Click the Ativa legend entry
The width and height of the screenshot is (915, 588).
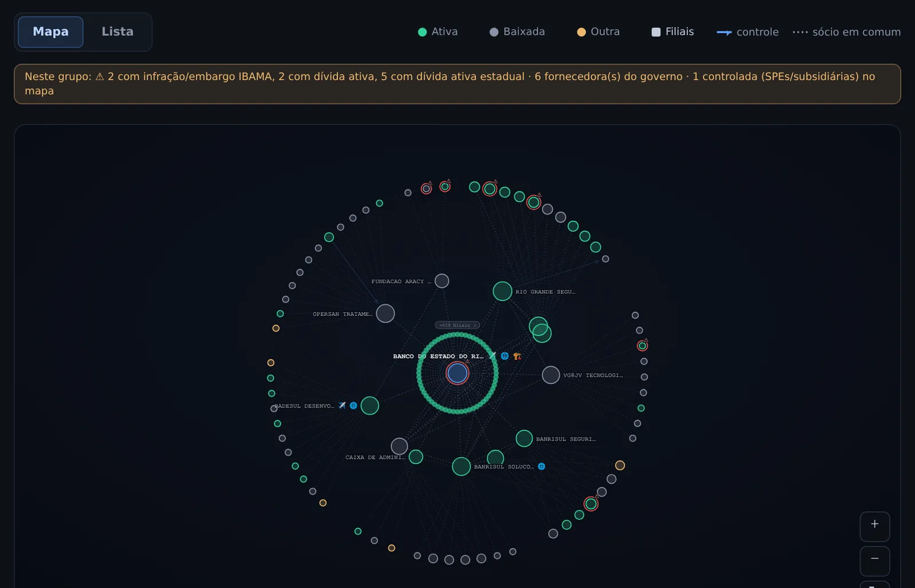pyautogui.click(x=438, y=32)
